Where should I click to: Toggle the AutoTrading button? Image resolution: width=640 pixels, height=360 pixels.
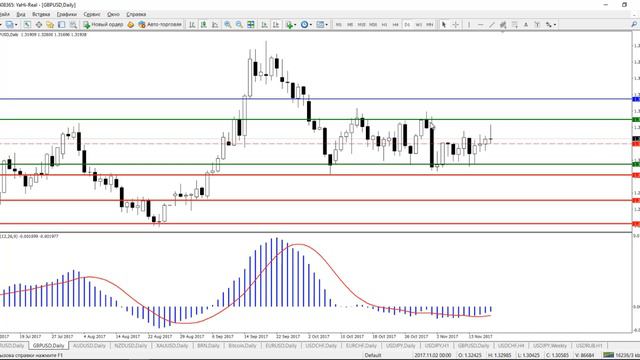160,24
